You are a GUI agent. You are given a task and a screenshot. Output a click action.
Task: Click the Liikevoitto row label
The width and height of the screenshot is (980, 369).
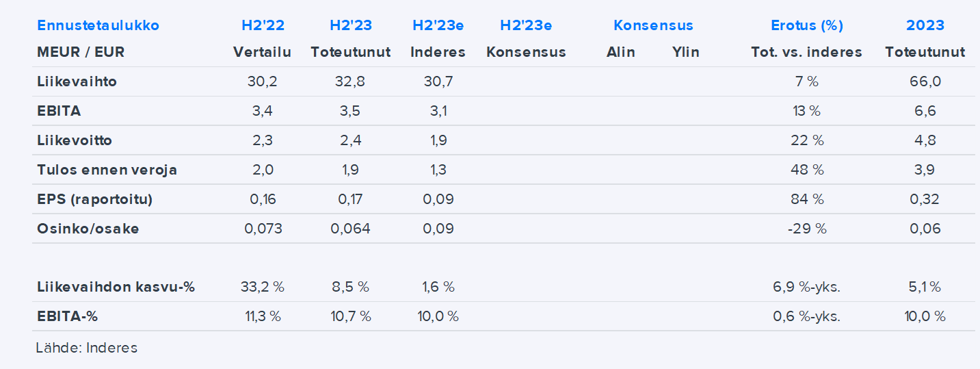[75, 140]
